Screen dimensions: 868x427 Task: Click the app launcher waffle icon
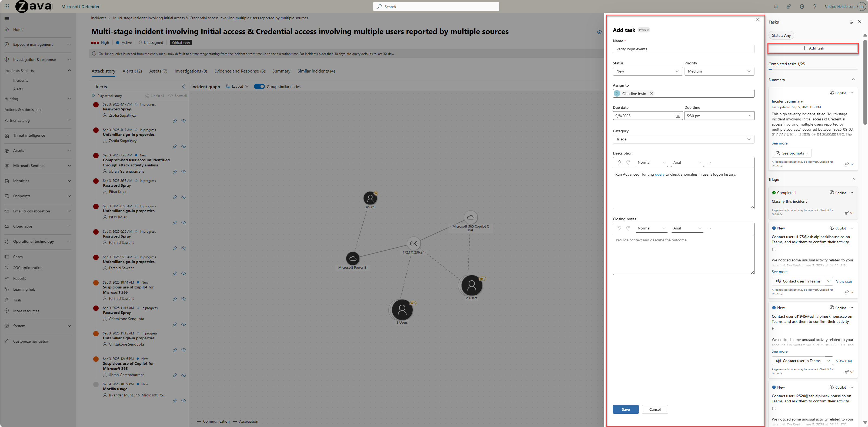tap(6, 6)
